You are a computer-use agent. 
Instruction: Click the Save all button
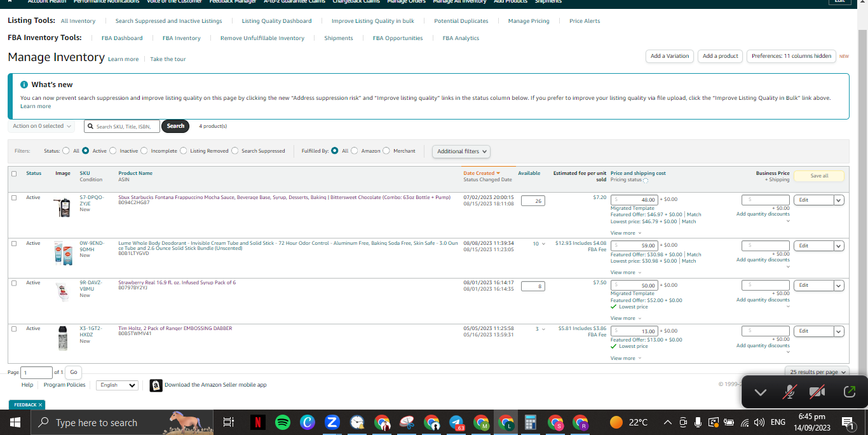tap(819, 176)
